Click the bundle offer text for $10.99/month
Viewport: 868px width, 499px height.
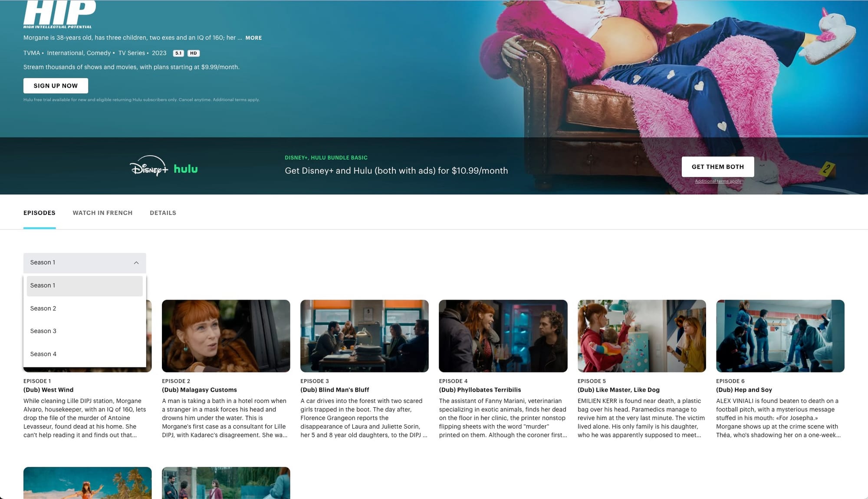pyautogui.click(x=396, y=171)
